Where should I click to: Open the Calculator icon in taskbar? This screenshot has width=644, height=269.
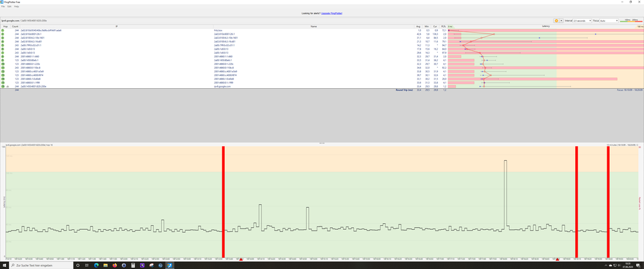click(x=133, y=265)
